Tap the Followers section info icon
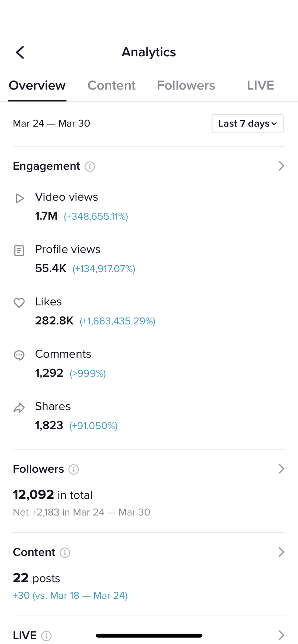 [74, 469]
